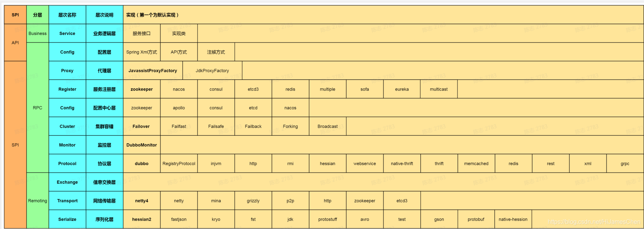Screen dimensions: 644x229
Task: Select the Exchange layer name cell
Action: pos(67,182)
